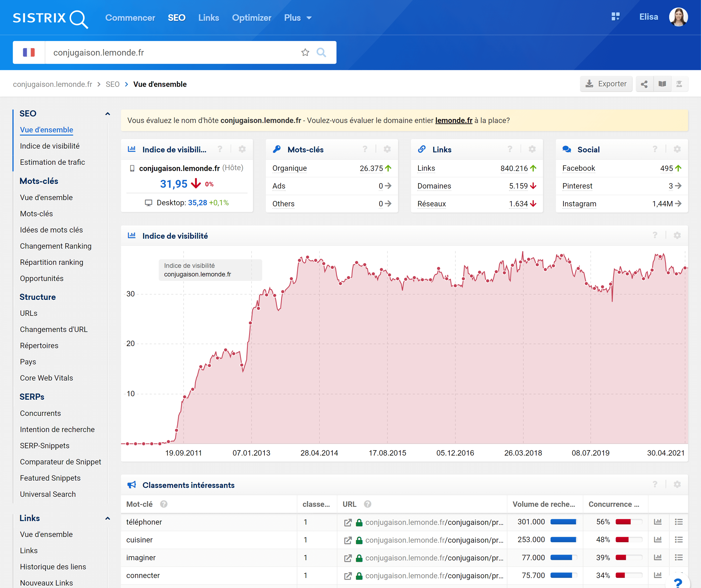Click the Facebook value 495

tap(666, 168)
